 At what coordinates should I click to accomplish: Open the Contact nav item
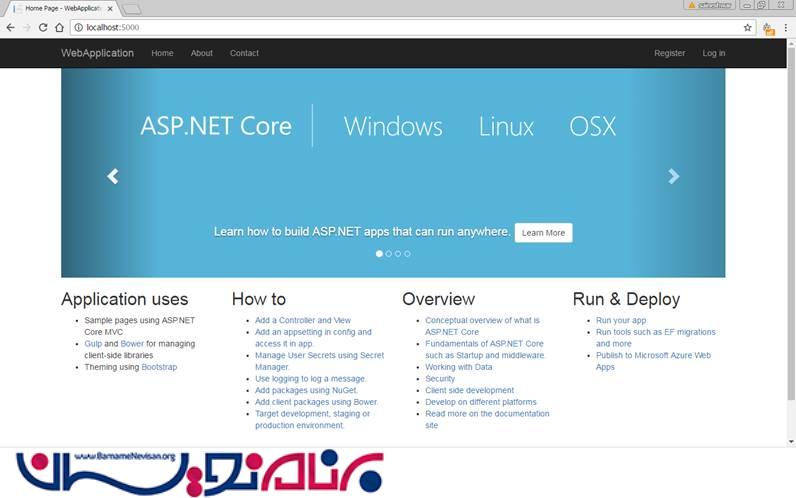(244, 53)
